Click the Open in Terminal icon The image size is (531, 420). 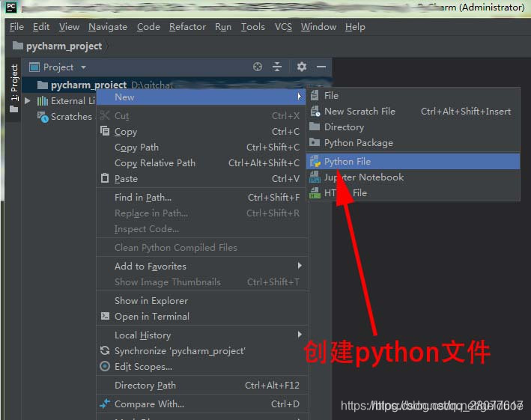pyautogui.click(x=106, y=316)
